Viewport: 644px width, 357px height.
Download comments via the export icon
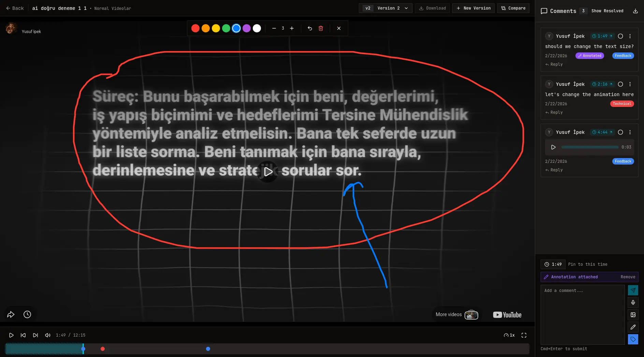[x=635, y=11]
